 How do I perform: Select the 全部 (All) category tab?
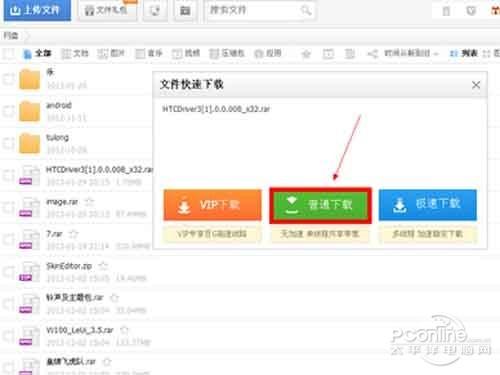[x=38, y=53]
